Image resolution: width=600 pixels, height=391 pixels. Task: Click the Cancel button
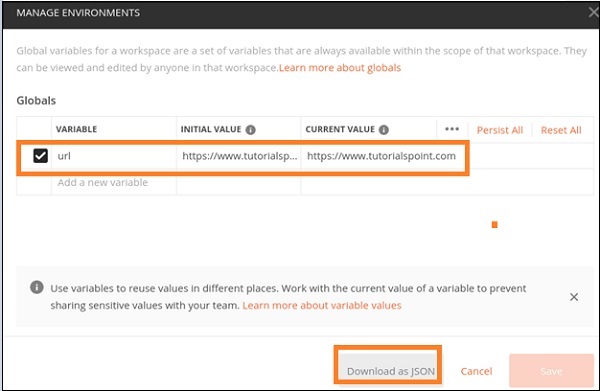coord(476,371)
